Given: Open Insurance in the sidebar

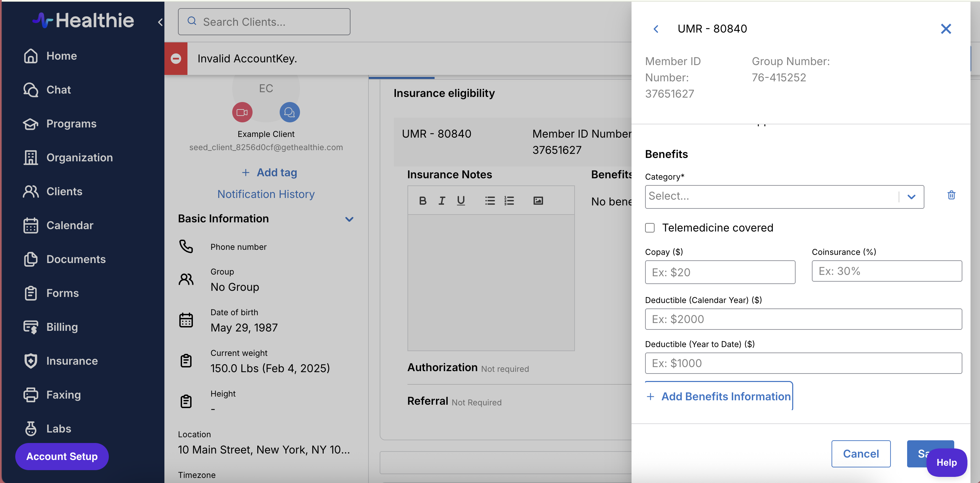Looking at the screenshot, I should (x=72, y=361).
